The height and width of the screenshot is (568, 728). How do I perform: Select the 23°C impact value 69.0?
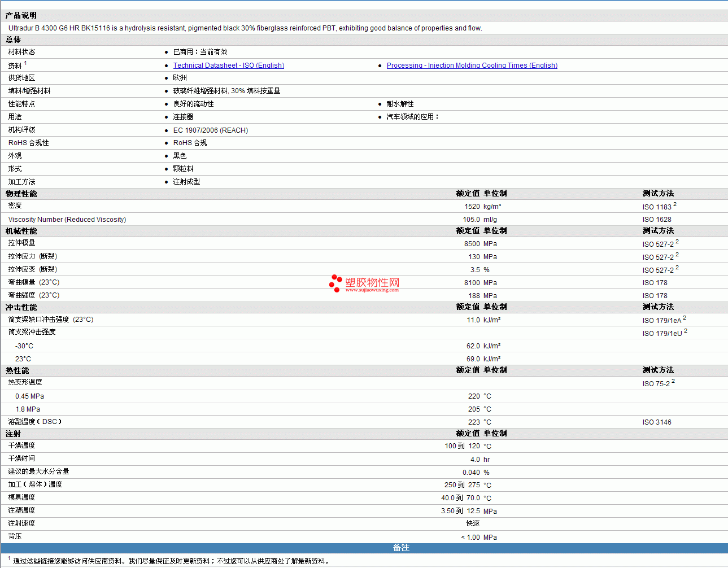[x=473, y=359]
